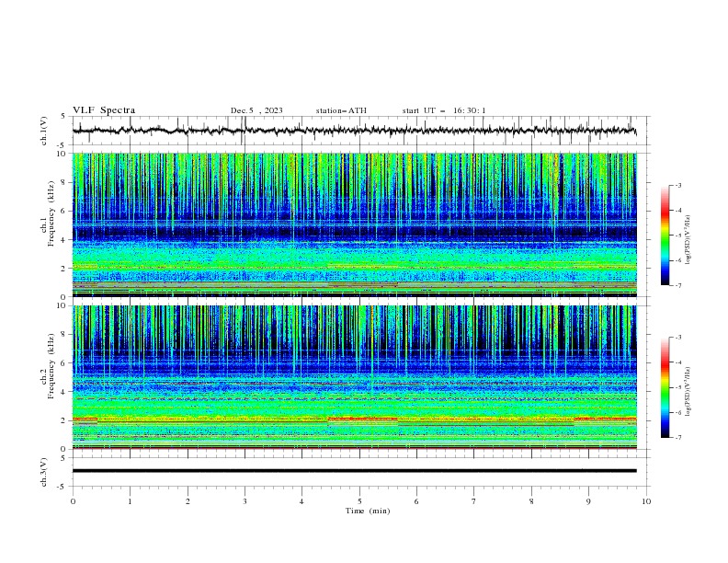Click the time axis tick label "10"
Viewport: 728px width, 563px height.
pyautogui.click(x=646, y=501)
